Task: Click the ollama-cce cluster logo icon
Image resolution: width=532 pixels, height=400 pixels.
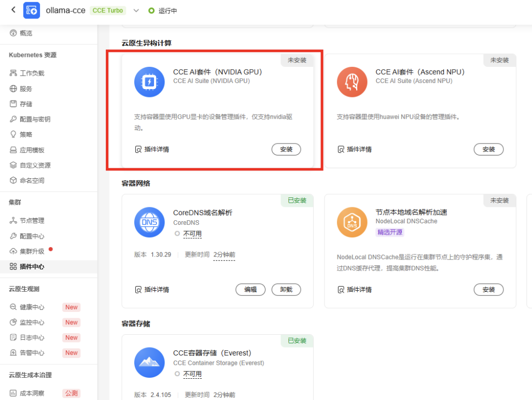Action: click(x=32, y=10)
